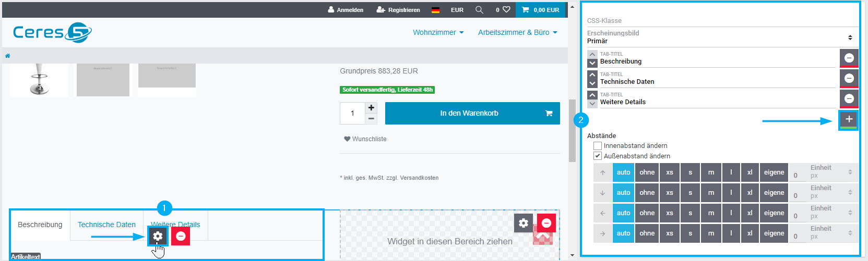Image resolution: width=868 pixels, height=261 pixels.
Task: Remove the Technische Daten tab entry
Action: [849, 78]
